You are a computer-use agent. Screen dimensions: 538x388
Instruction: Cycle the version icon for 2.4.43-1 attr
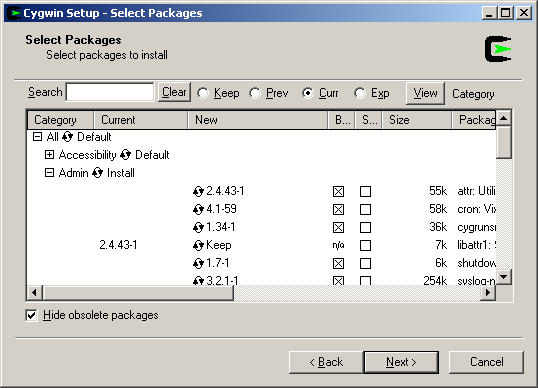[x=198, y=191]
